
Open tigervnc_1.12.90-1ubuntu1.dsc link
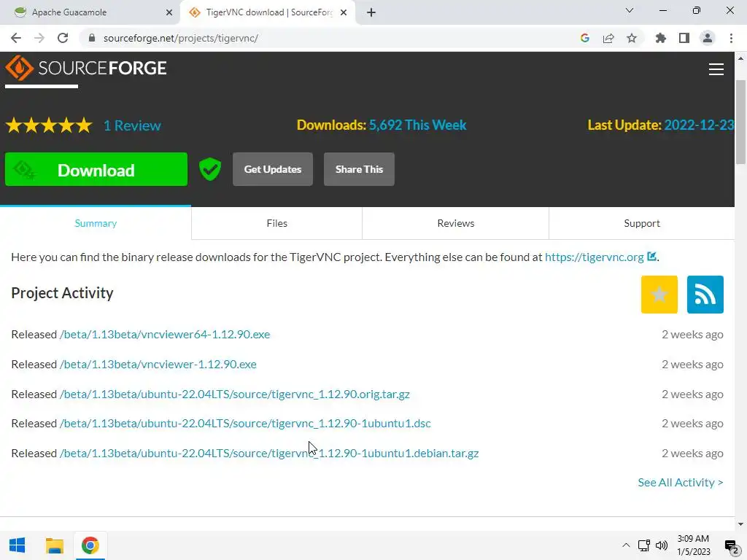pyautogui.click(x=245, y=424)
